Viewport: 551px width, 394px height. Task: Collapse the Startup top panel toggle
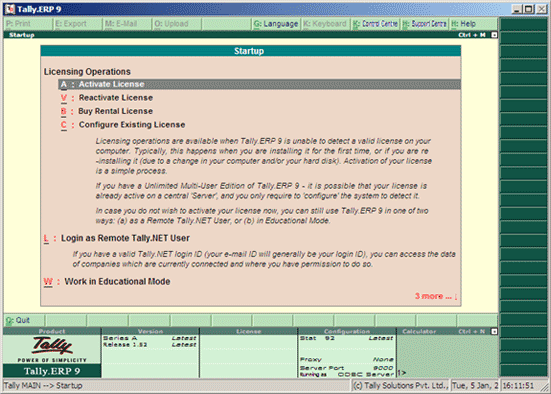tap(494, 35)
